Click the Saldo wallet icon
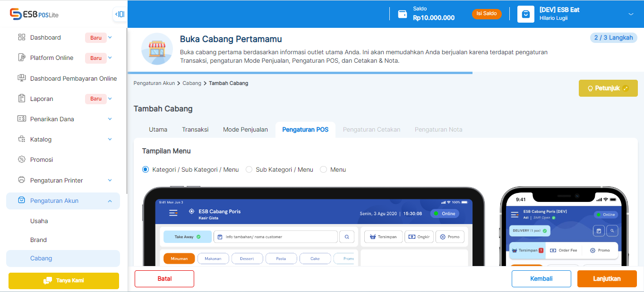The width and height of the screenshot is (644, 292). (403, 14)
